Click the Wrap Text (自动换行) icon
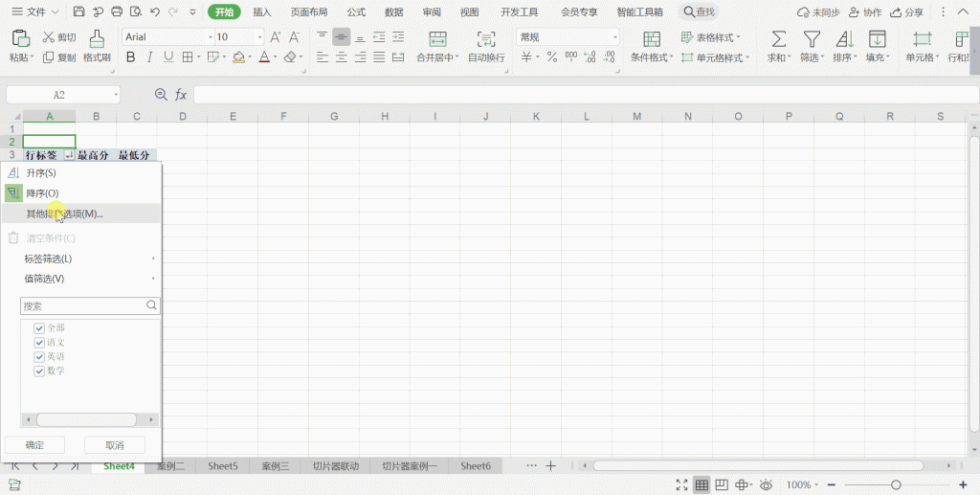This screenshot has height=495, width=980. pos(485,38)
